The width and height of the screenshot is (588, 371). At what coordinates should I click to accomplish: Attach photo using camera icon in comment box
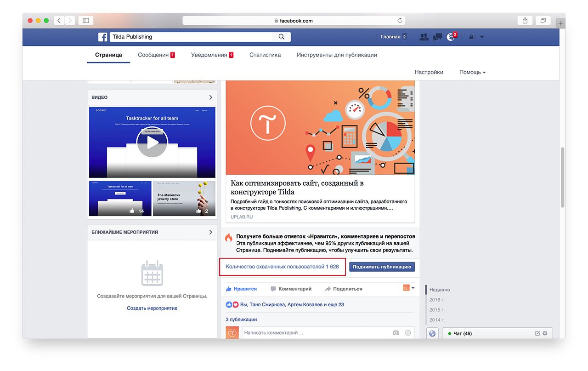396,333
